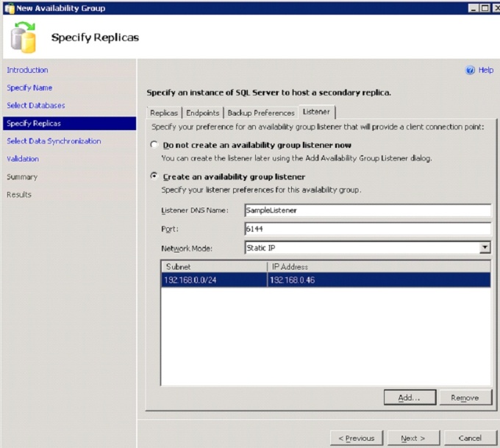Viewport: 500px width, 448px height.
Task: Click the Add... button
Action: pyautogui.click(x=410, y=397)
